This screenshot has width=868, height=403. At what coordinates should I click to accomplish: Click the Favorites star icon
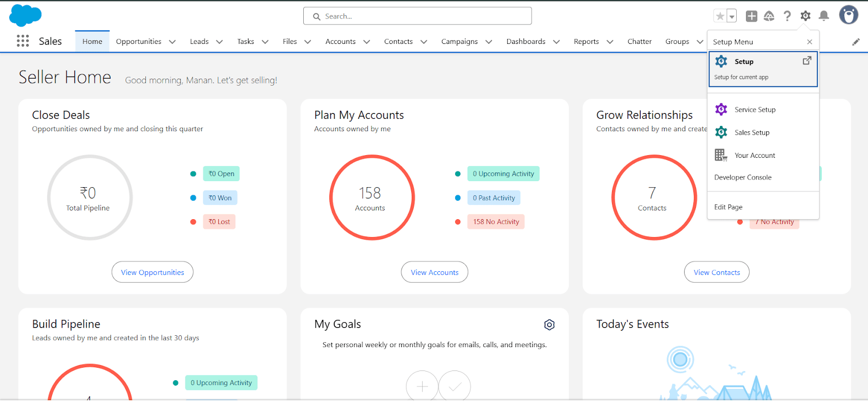pos(720,16)
